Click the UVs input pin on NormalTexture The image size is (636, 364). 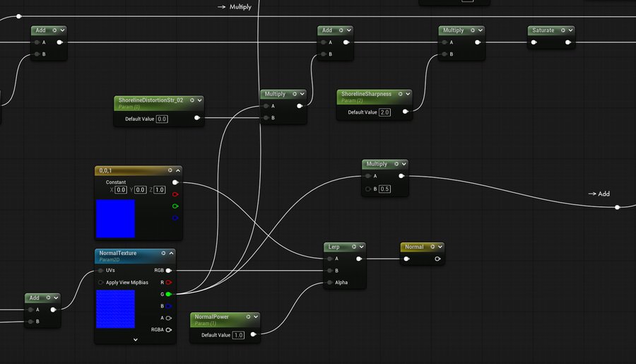[100, 270]
